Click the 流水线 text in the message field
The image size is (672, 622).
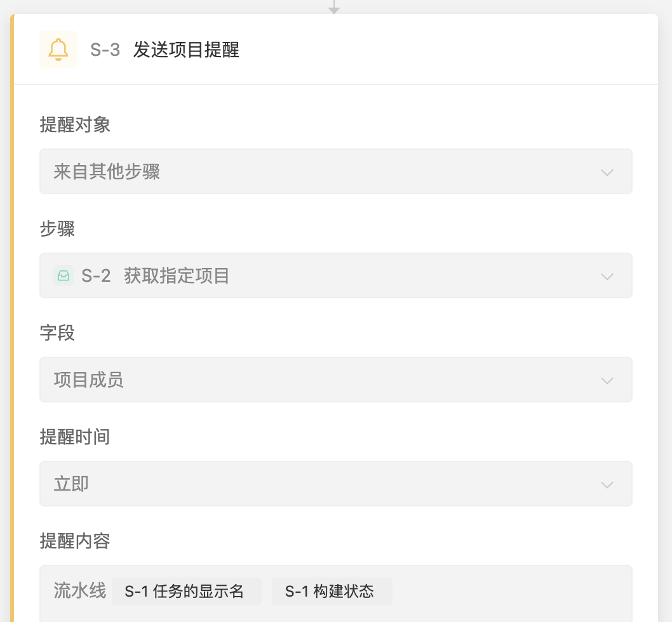[79, 591]
